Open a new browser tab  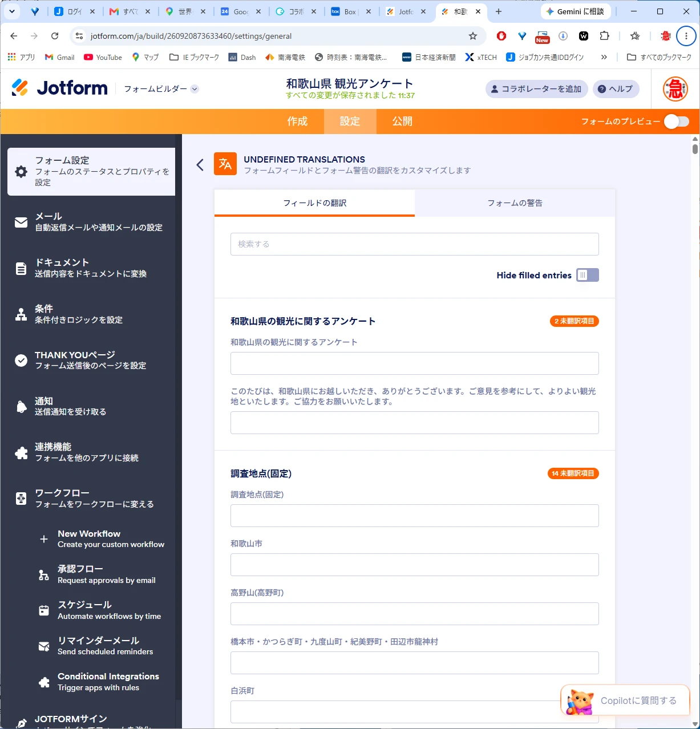coord(499,11)
